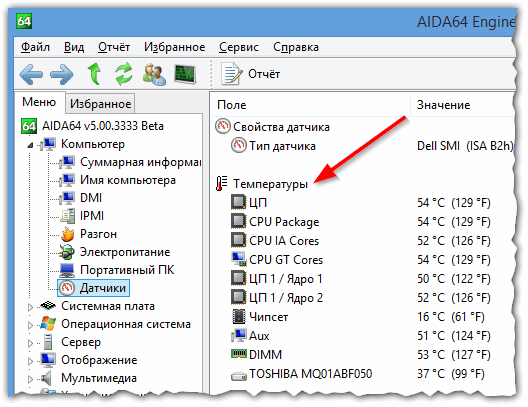
Task: Collapse the Компьютер tree node
Action: pyautogui.click(x=30, y=145)
